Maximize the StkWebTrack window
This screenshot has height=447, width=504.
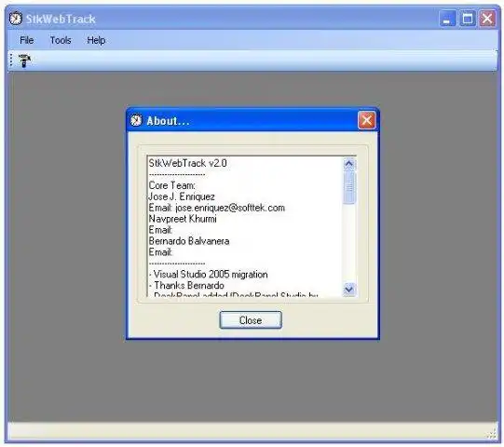467,19
